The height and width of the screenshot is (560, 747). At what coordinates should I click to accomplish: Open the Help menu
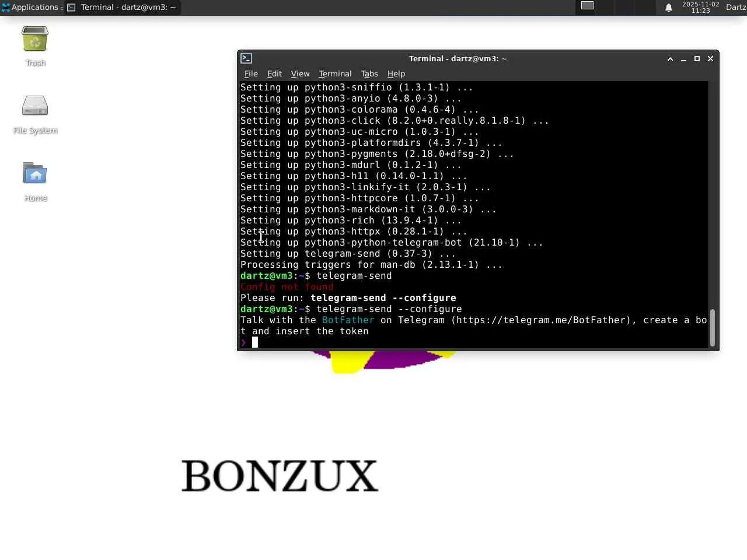point(396,73)
